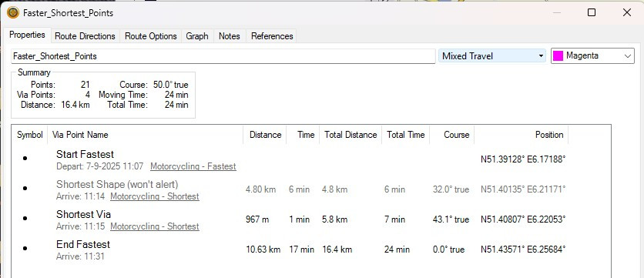
Task: Click the 32.0° true course cell
Action: coord(451,189)
